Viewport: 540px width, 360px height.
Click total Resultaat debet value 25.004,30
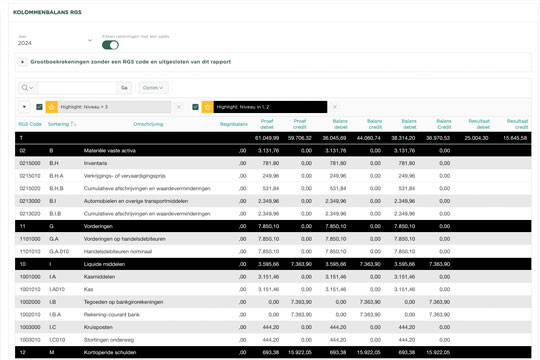pyautogui.click(x=477, y=138)
